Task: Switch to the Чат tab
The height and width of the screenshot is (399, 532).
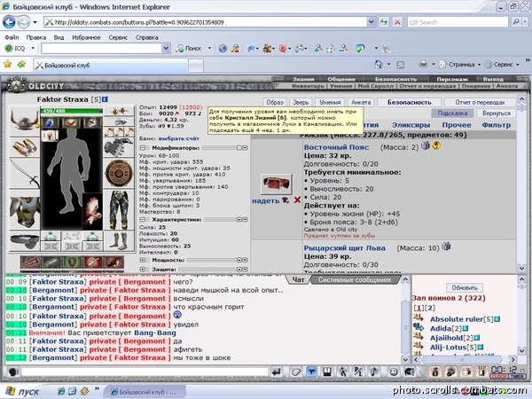Action: pyautogui.click(x=298, y=279)
